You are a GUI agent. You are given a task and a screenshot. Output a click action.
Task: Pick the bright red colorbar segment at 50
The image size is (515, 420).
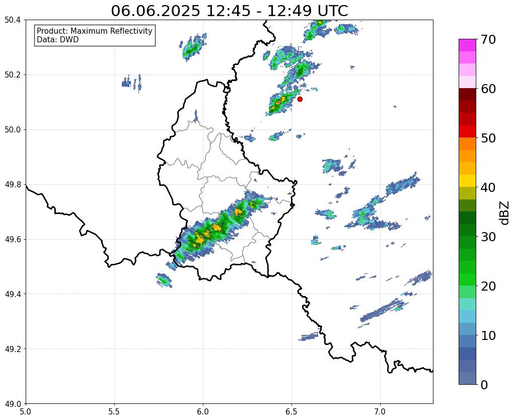point(467,131)
